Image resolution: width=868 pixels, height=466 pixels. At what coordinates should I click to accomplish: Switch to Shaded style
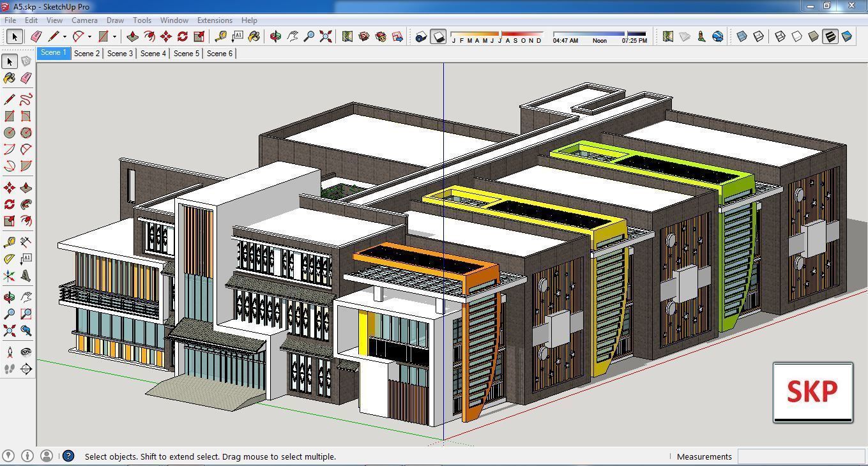[x=813, y=36]
